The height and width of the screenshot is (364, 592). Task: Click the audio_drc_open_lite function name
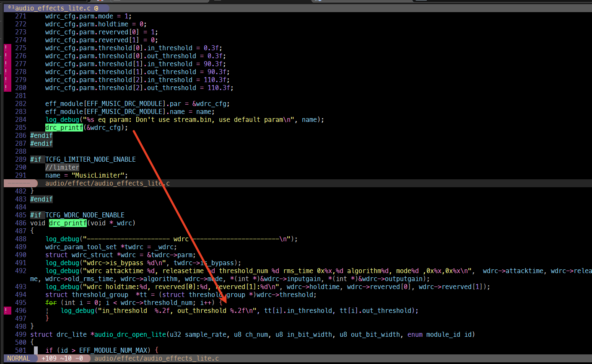[x=130, y=335]
